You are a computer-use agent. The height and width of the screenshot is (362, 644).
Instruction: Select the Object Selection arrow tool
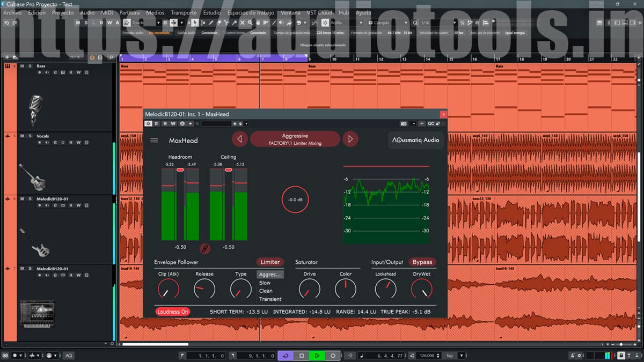coord(194,23)
